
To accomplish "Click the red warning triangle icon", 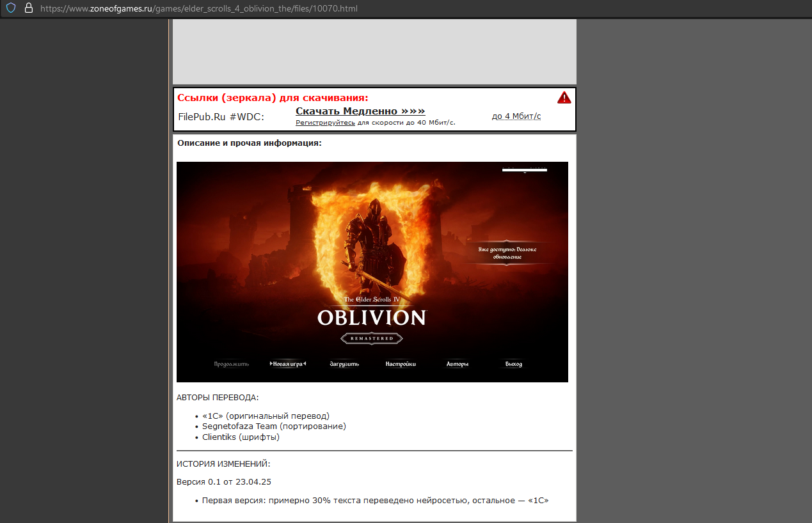I will pyautogui.click(x=564, y=97).
